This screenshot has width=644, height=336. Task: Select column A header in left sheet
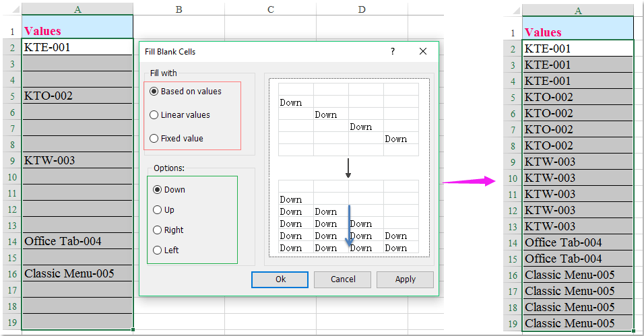click(77, 9)
